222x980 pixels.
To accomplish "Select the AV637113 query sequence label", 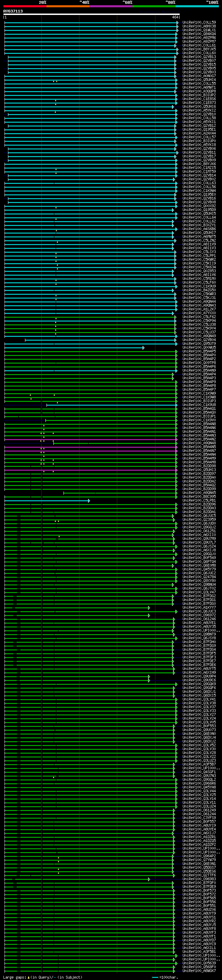I will click(13, 11).
